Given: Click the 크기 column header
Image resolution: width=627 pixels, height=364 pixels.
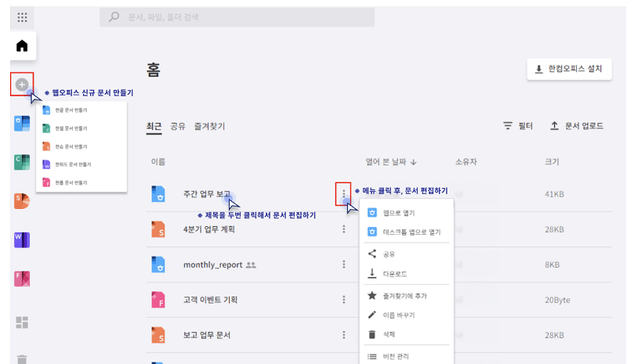Looking at the screenshot, I should [552, 161].
